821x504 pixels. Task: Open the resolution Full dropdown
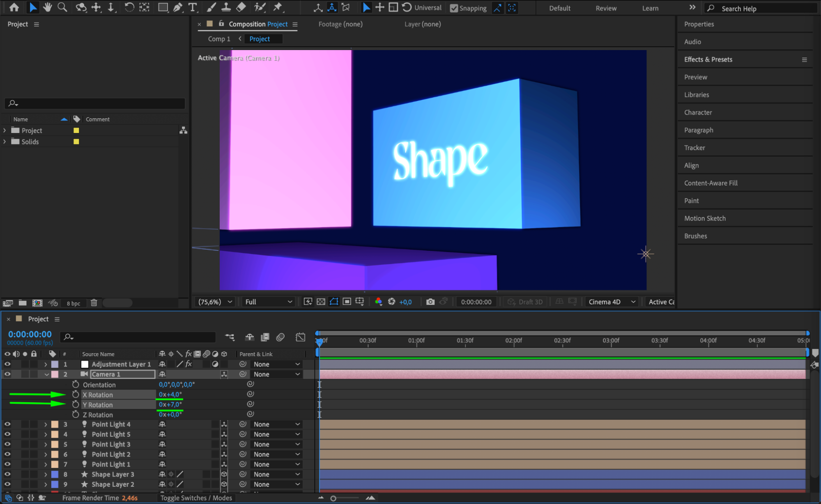268,302
